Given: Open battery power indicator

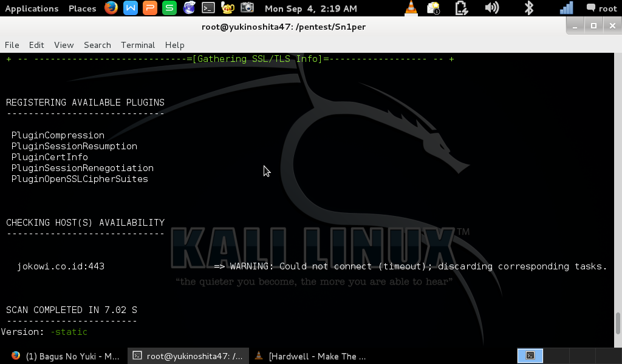Looking at the screenshot, I should point(462,8).
